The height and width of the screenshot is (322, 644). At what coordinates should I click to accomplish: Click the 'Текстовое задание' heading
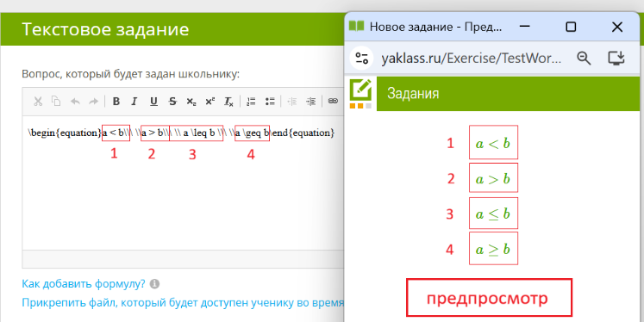105,29
